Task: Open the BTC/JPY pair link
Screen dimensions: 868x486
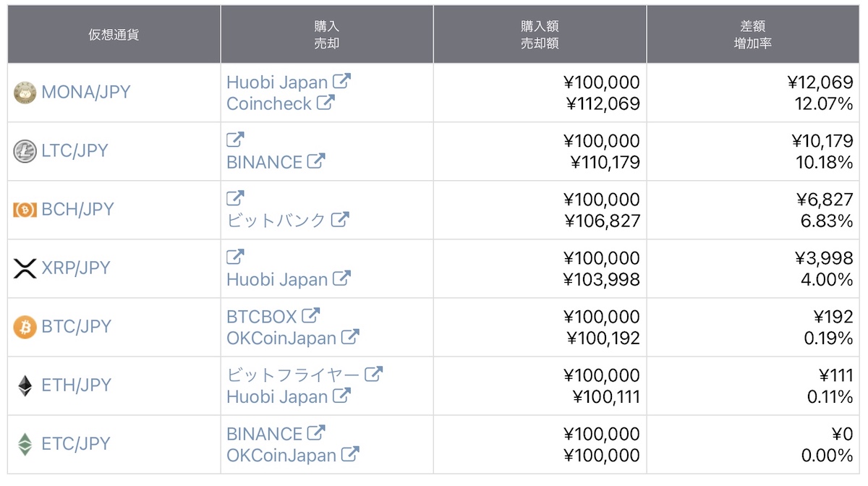Action: coord(76,327)
